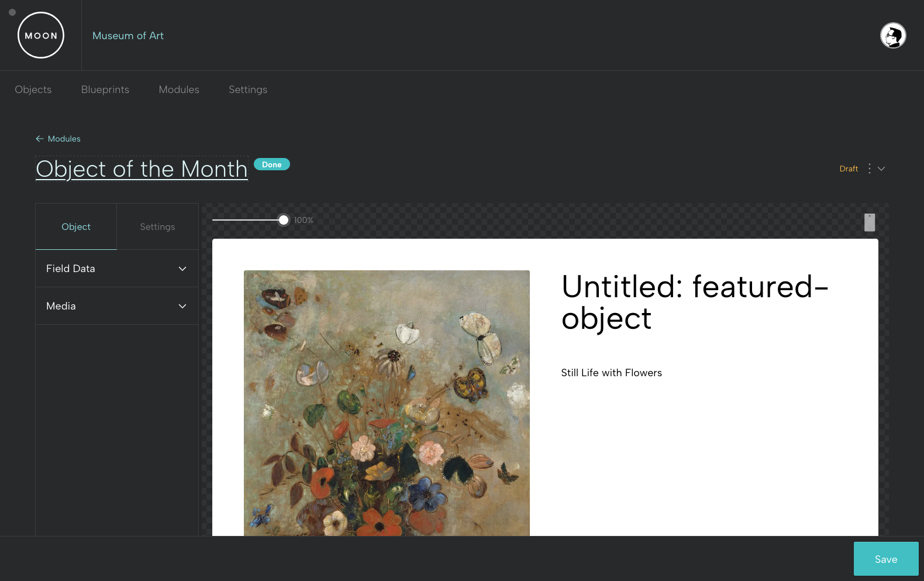Expand the Field Data section
Viewport: 924px width, 581px height.
click(x=117, y=269)
